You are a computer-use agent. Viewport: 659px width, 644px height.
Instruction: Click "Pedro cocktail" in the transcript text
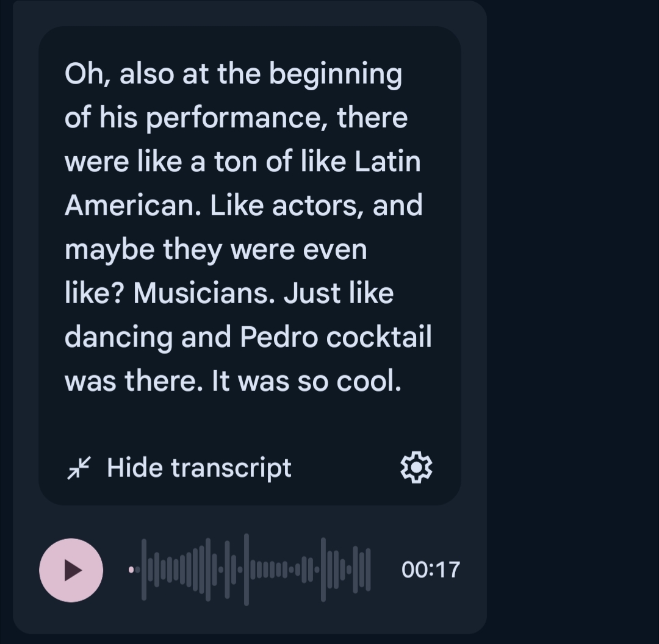[x=336, y=337]
